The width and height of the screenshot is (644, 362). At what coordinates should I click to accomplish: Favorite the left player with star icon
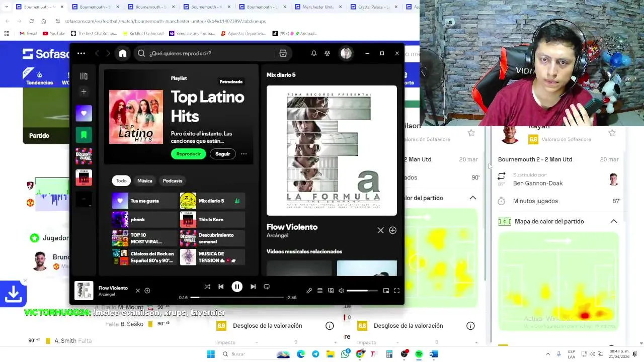point(471,133)
